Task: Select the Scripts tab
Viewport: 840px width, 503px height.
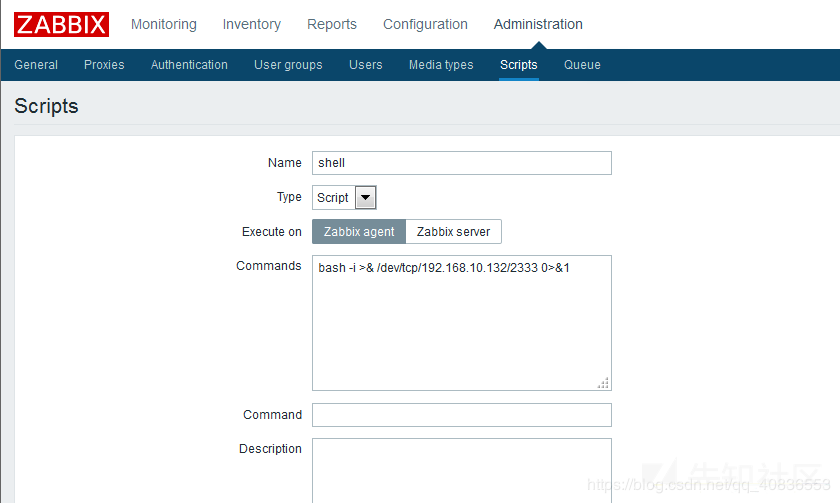Action: [x=519, y=65]
